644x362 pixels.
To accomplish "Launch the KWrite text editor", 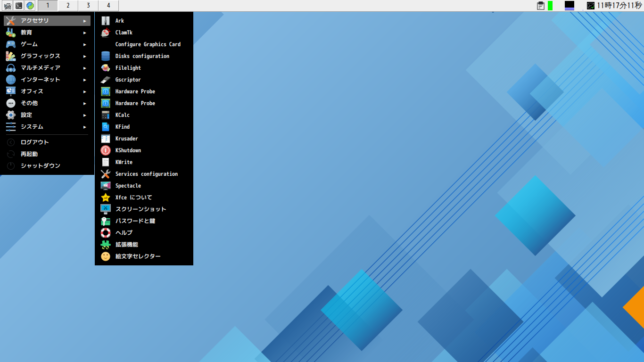I will [x=144, y=162].
